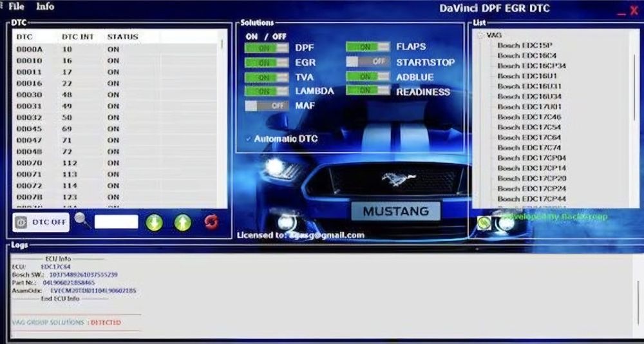Select DTC row 00032
Image resolution: width=644 pixels, height=344 pixels.
tap(116, 117)
